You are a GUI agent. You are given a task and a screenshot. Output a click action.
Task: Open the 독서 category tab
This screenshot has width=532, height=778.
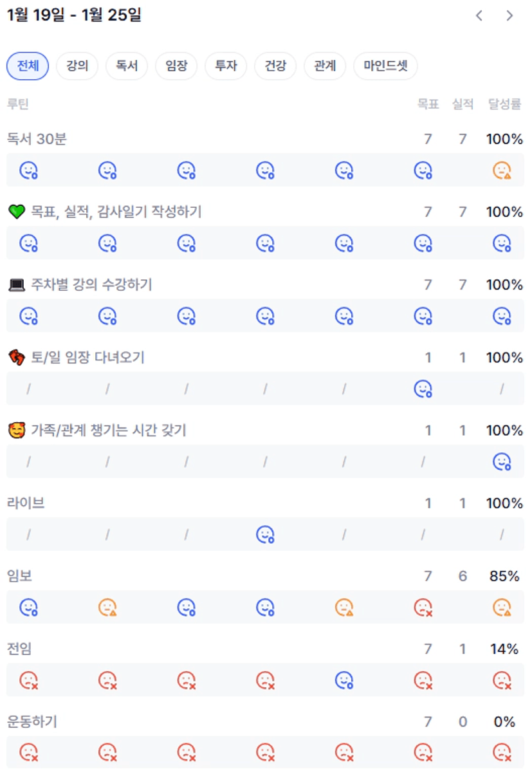[127, 66]
